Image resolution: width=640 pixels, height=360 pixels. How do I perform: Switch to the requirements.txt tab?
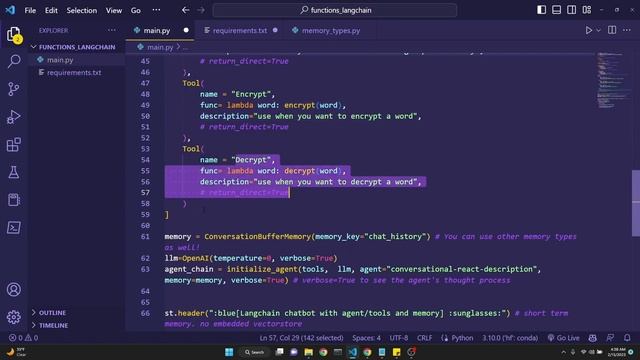click(x=240, y=30)
